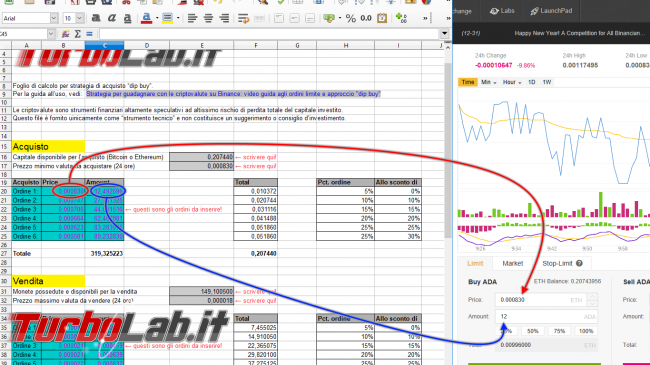This screenshot has height=365, width=650.
Task: Toggle italic text formatting
Action: (x=112, y=18)
